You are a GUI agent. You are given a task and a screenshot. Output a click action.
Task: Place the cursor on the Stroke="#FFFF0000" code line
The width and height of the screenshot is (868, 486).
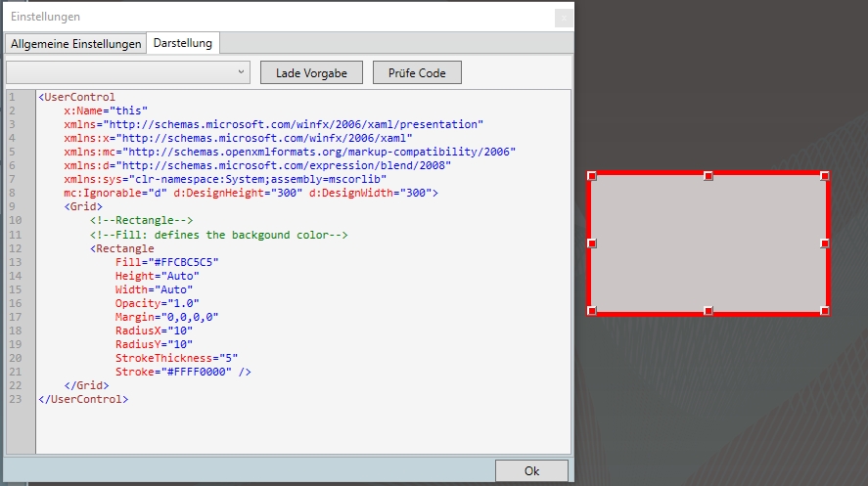[x=183, y=372]
